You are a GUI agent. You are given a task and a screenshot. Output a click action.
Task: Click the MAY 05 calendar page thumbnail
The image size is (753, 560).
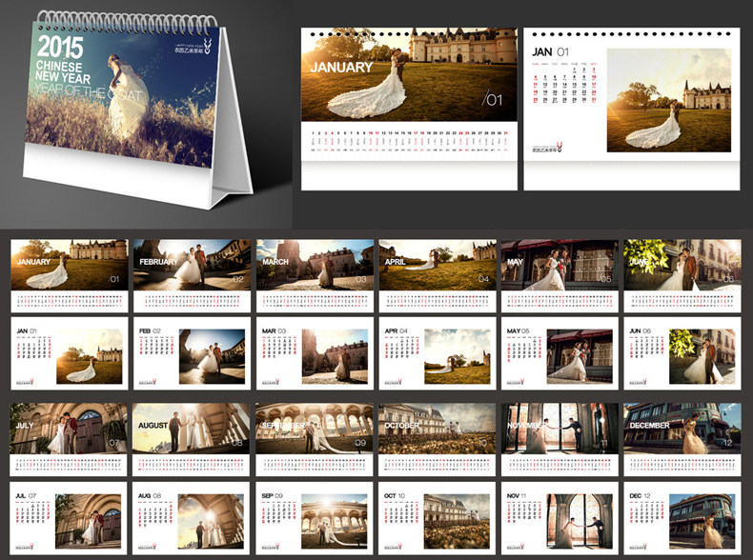pyautogui.click(x=560, y=353)
